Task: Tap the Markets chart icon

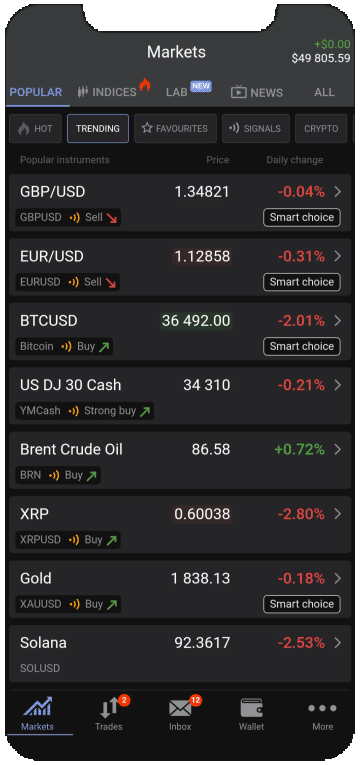Action: (x=38, y=707)
